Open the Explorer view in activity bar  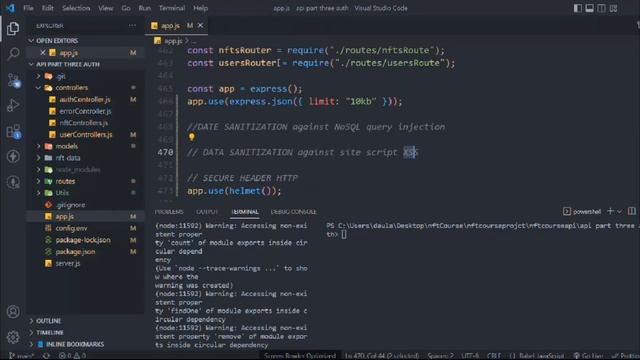(13, 28)
